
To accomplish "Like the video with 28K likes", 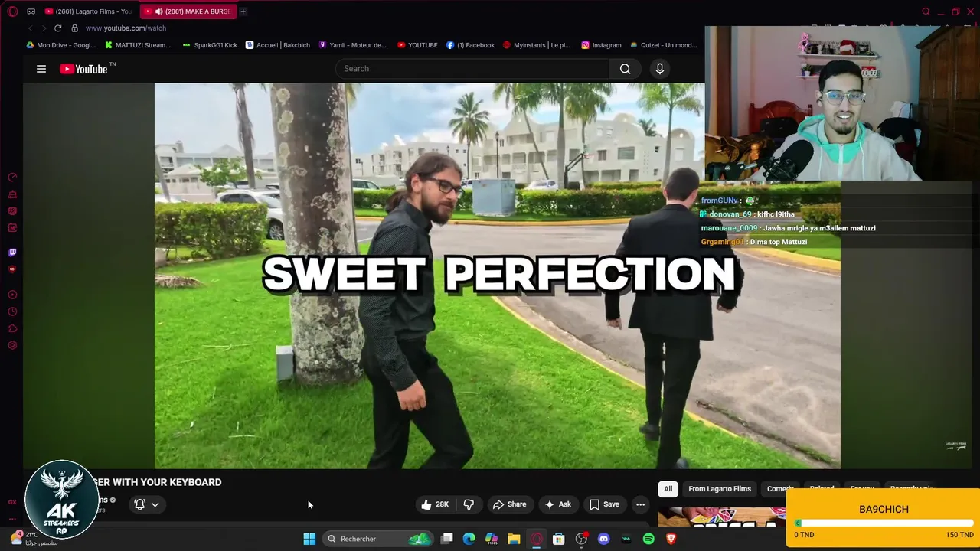I will [435, 504].
